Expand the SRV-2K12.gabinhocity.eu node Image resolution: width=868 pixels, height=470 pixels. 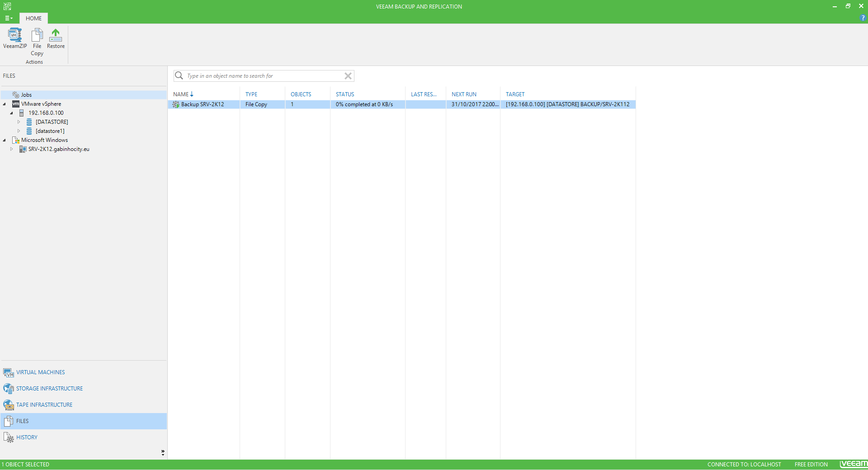pyautogui.click(x=11, y=149)
